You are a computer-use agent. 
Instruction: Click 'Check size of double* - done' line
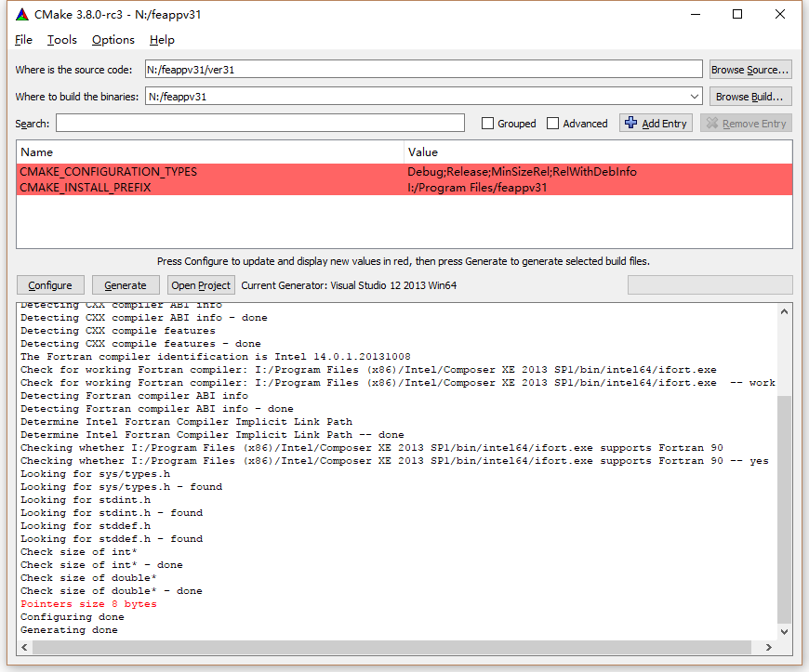(112, 590)
